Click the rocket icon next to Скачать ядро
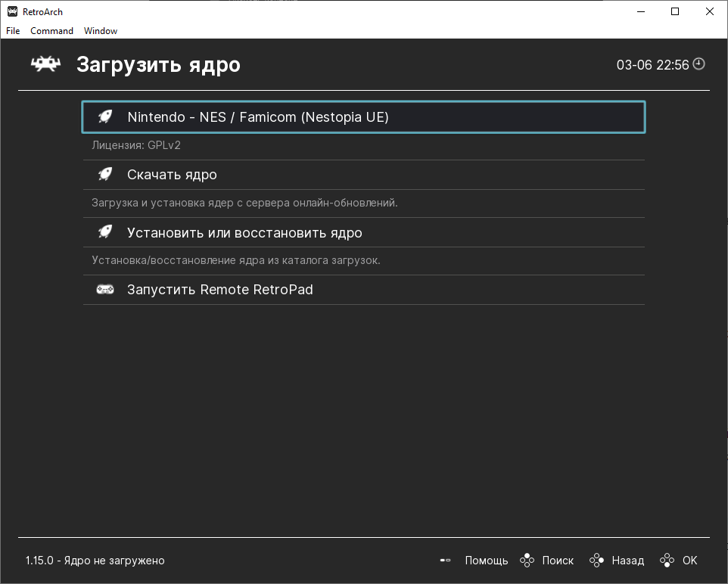Viewport: 728px width, 584px height. [105, 174]
